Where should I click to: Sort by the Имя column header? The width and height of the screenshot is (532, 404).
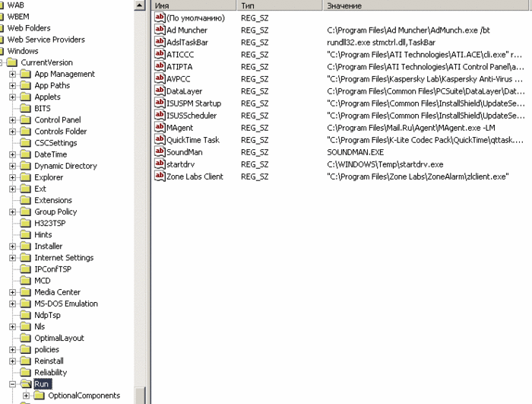click(x=194, y=5)
